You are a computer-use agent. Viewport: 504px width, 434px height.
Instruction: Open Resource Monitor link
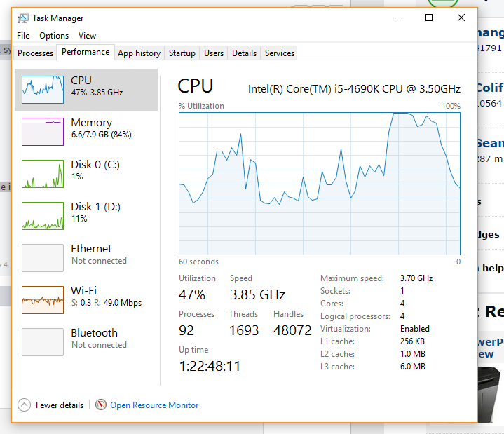click(x=154, y=405)
